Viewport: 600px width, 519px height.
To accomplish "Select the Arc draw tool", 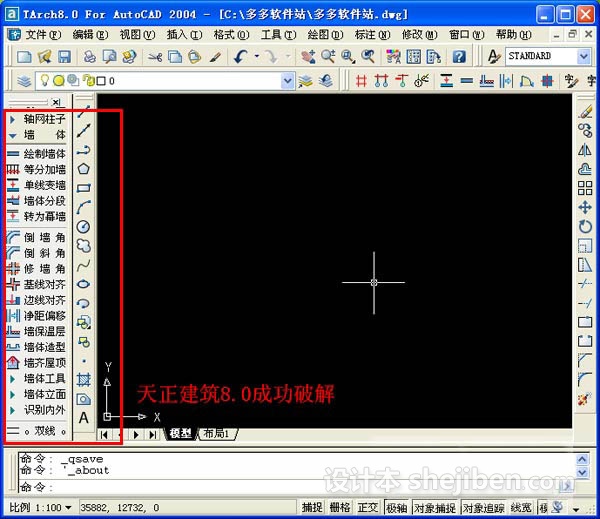I will 84,207.
